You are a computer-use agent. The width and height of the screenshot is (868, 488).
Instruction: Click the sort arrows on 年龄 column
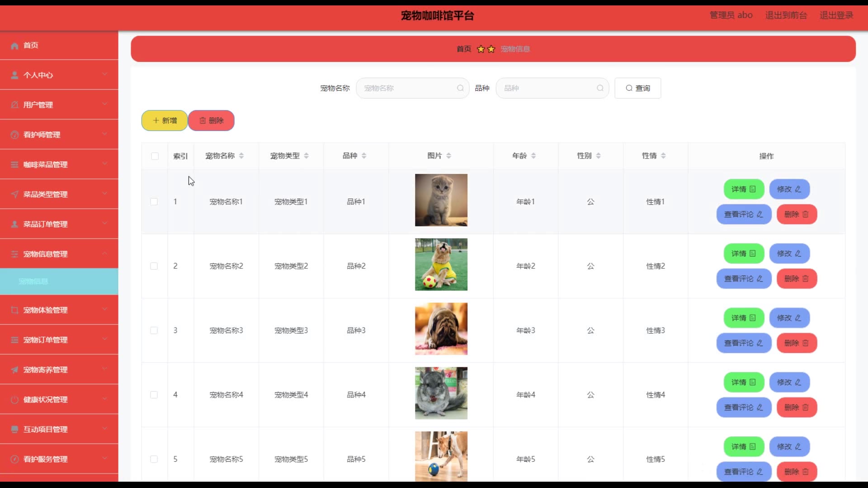coord(533,156)
